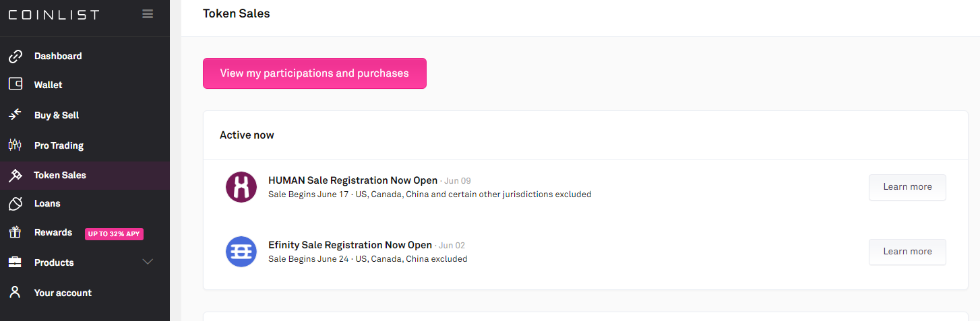The height and width of the screenshot is (321, 980).
Task: Click the Loans icon in sidebar
Action: coord(16,203)
